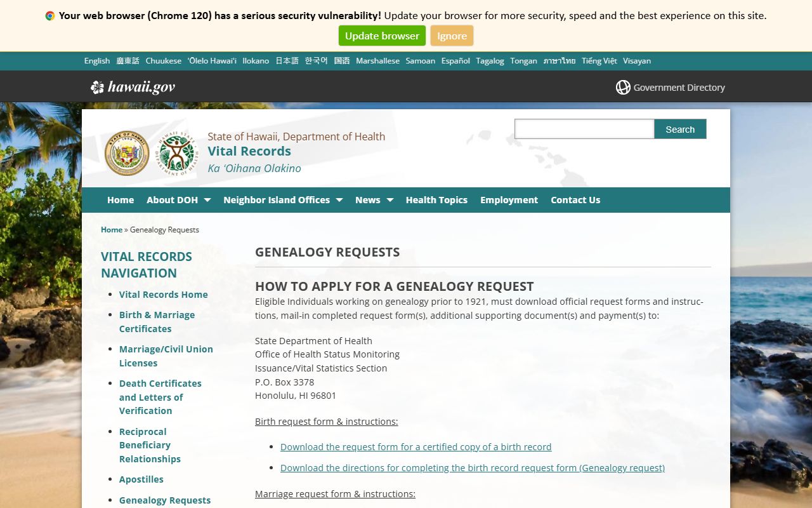Screen dimensions: 812x508
Task: Select the Marshallese language link
Action: pos(378,61)
